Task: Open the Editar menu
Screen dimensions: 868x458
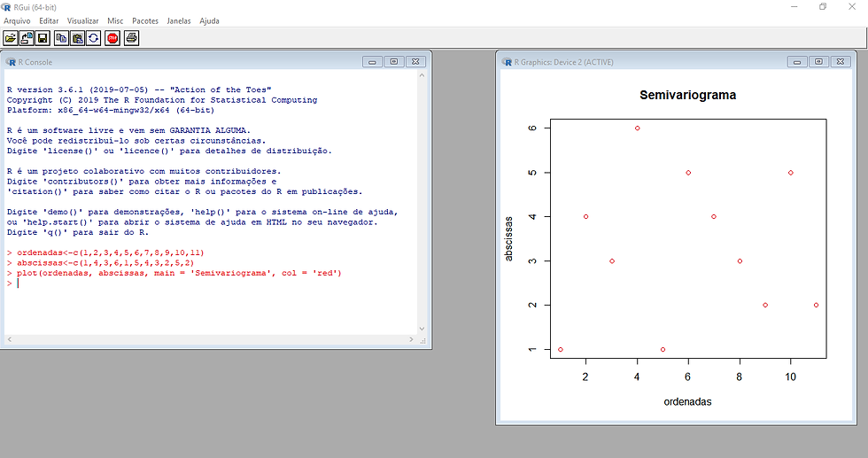Action: click(49, 21)
